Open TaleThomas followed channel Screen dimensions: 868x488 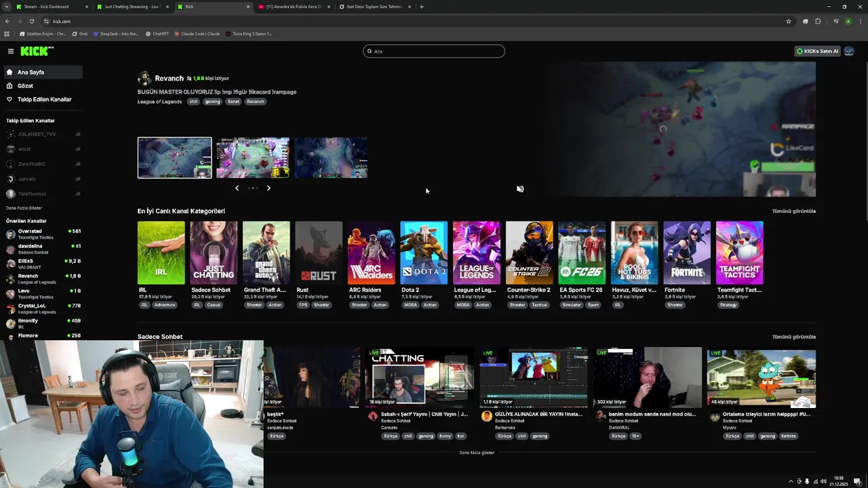pos(42,194)
